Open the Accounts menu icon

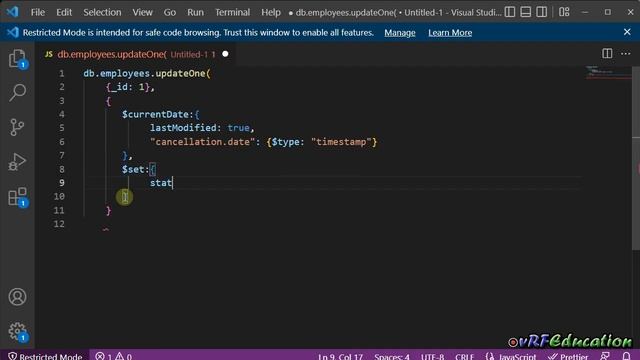point(17,297)
